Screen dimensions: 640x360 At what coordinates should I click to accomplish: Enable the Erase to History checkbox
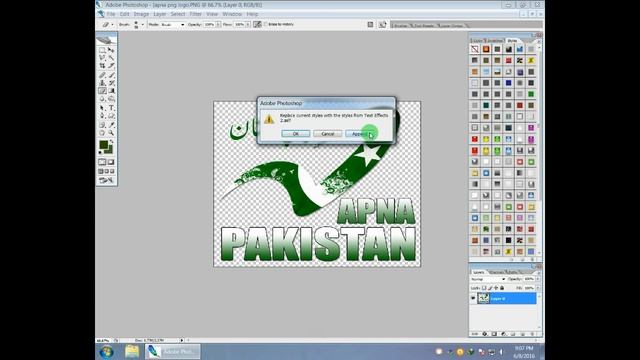click(x=266, y=24)
